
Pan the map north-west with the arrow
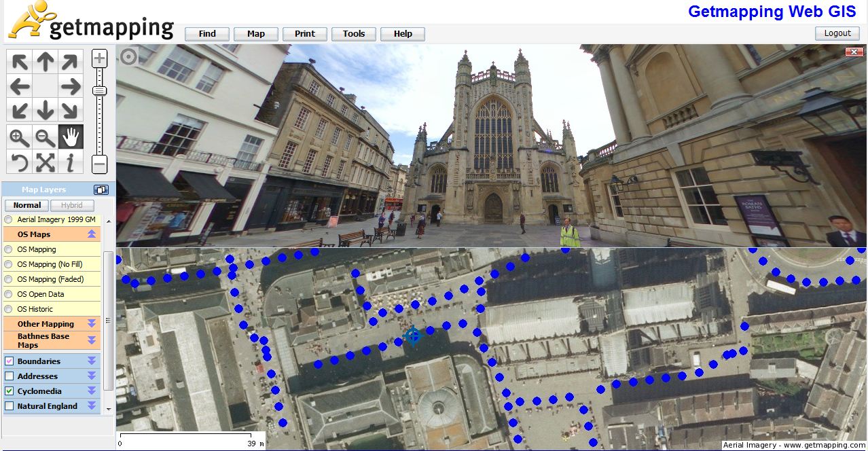tap(20, 62)
